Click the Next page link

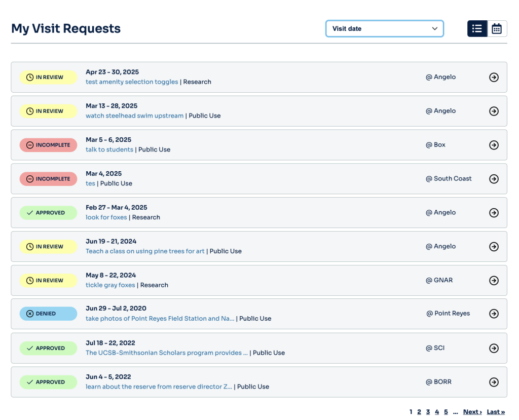tap(472, 412)
